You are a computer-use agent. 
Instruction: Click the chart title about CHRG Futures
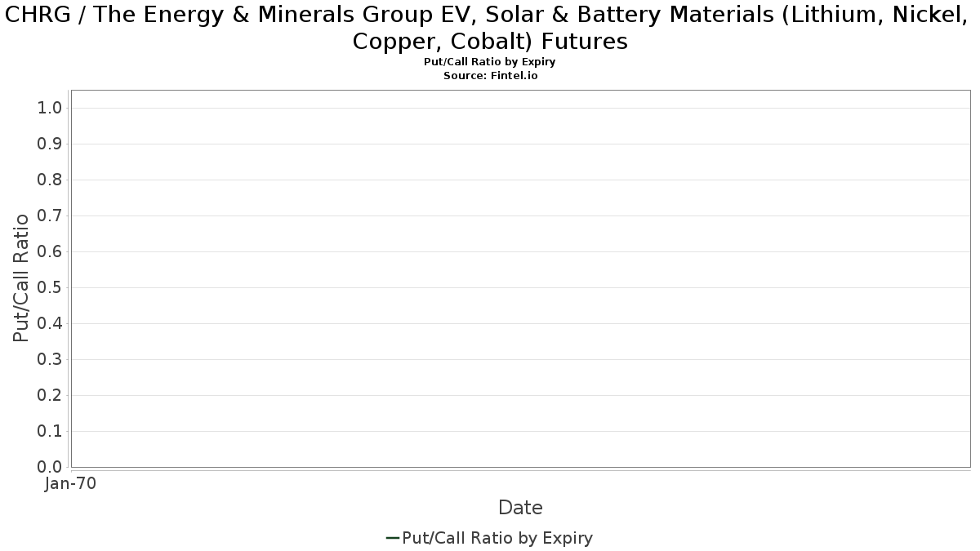[x=490, y=28]
